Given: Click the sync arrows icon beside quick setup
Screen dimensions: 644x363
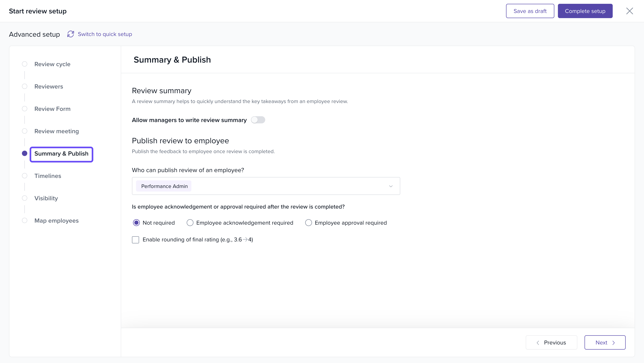Looking at the screenshot, I should (x=70, y=34).
